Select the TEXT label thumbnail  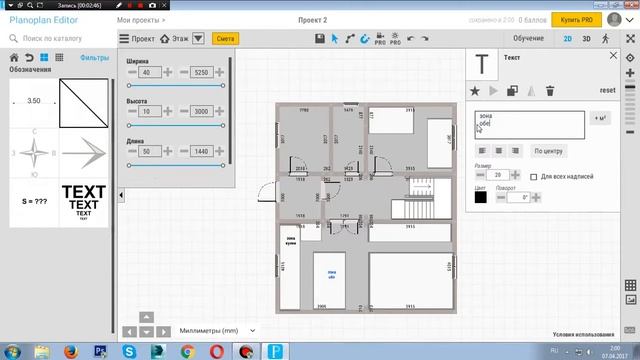pos(84,202)
